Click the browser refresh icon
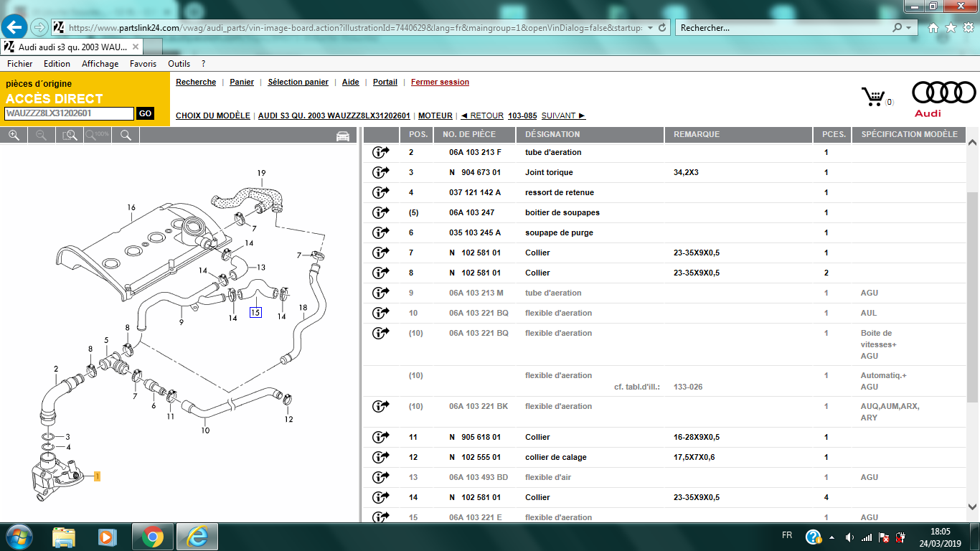 click(661, 28)
